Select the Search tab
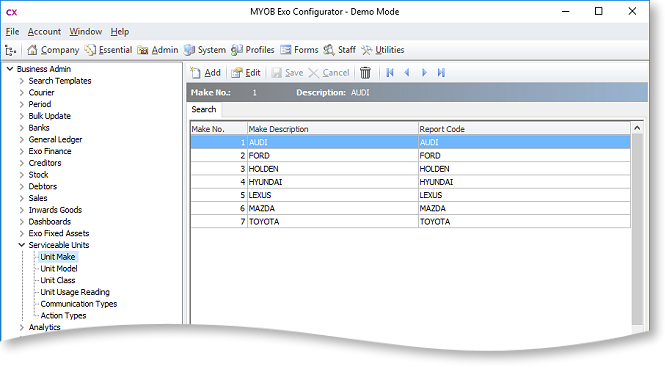 pos(204,109)
